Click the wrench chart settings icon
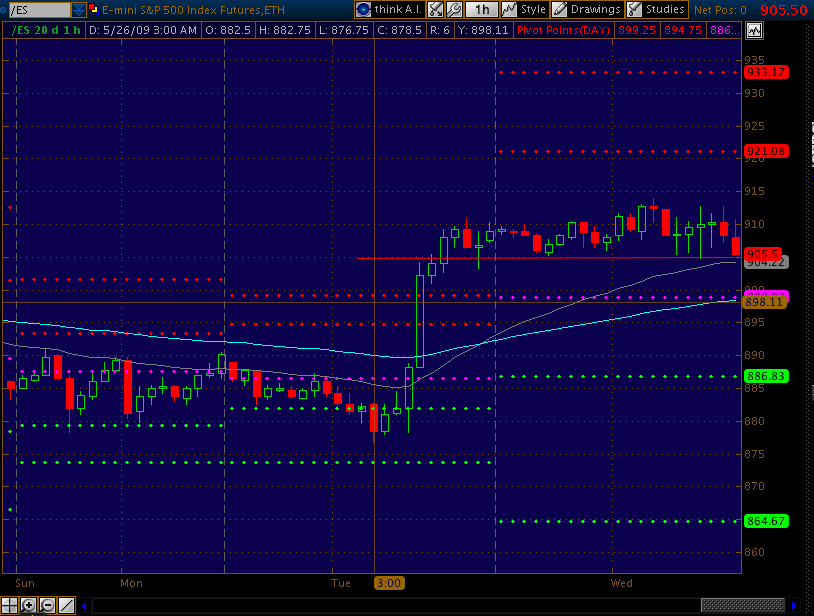 (x=453, y=9)
